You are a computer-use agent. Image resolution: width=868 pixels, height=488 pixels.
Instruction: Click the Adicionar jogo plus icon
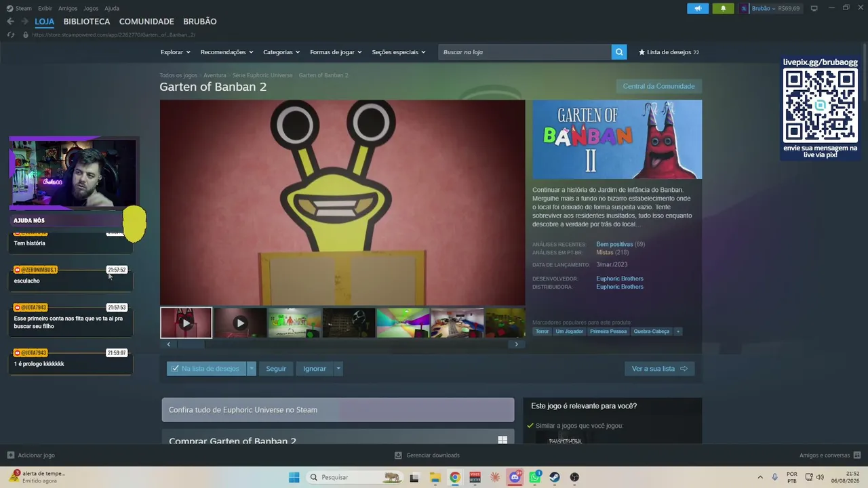(x=10, y=455)
